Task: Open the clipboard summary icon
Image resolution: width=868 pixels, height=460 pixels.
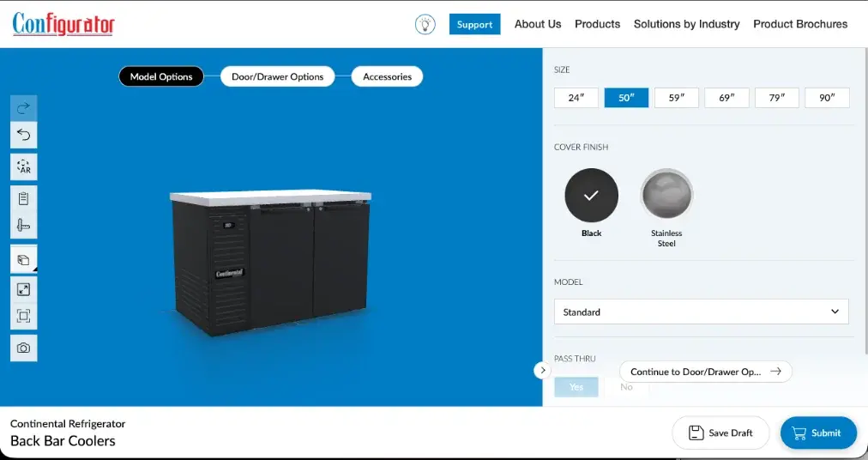Action: click(x=24, y=198)
